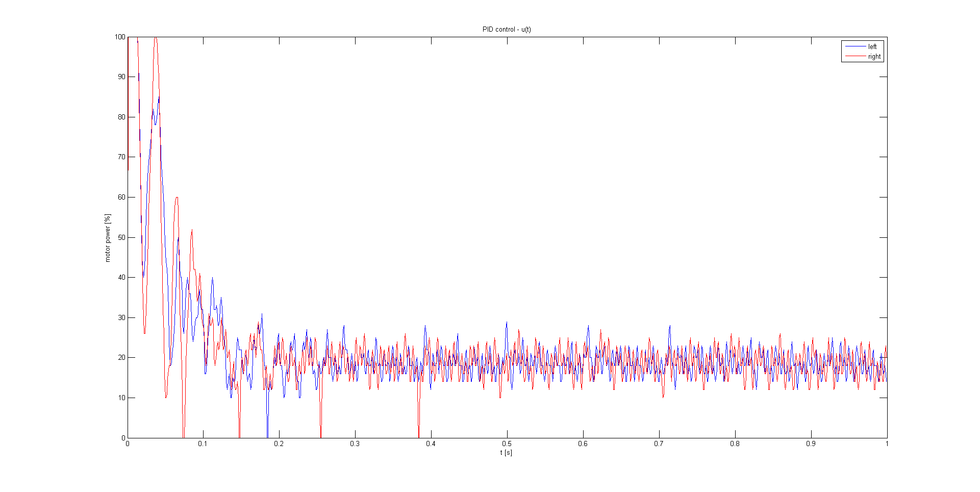The width and height of the screenshot is (980, 492).
Task: Click x-axis tick label 0.9
Action: 811,444
